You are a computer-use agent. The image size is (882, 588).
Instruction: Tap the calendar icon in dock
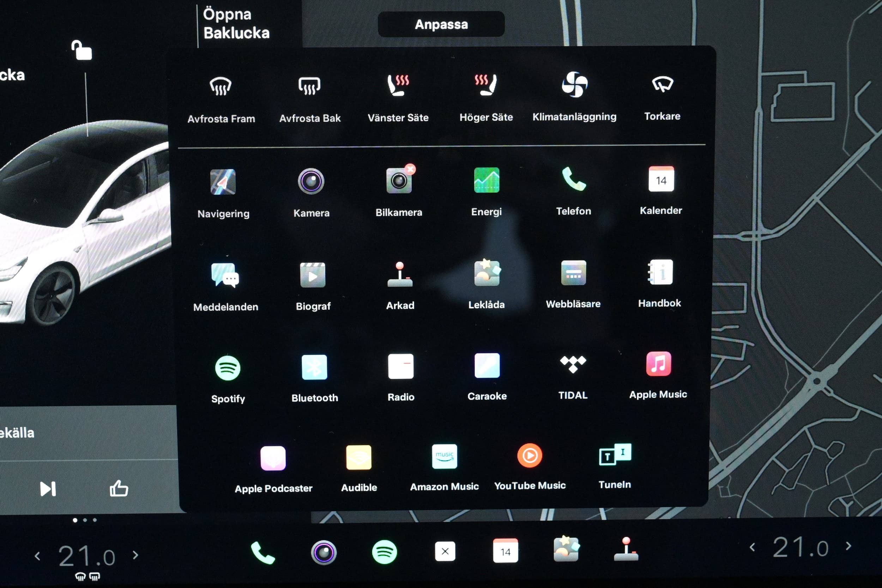click(506, 551)
